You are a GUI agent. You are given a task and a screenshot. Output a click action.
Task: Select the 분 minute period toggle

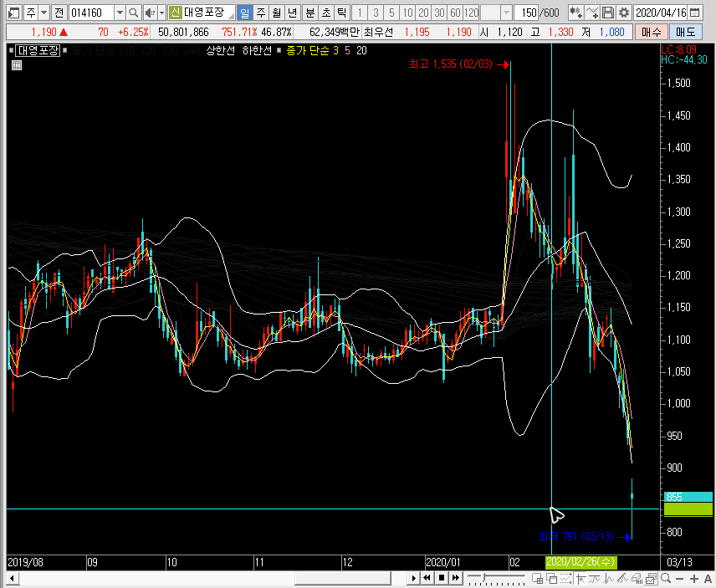[x=310, y=13]
